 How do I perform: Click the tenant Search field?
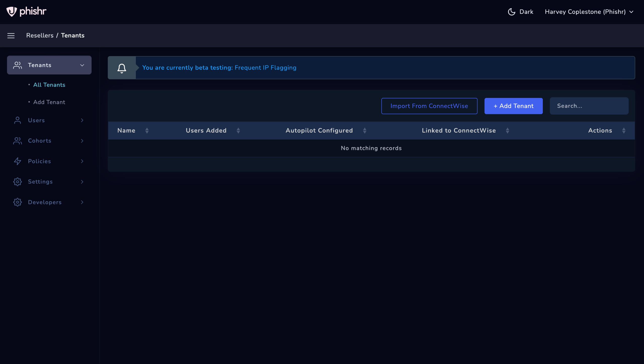pyautogui.click(x=589, y=106)
